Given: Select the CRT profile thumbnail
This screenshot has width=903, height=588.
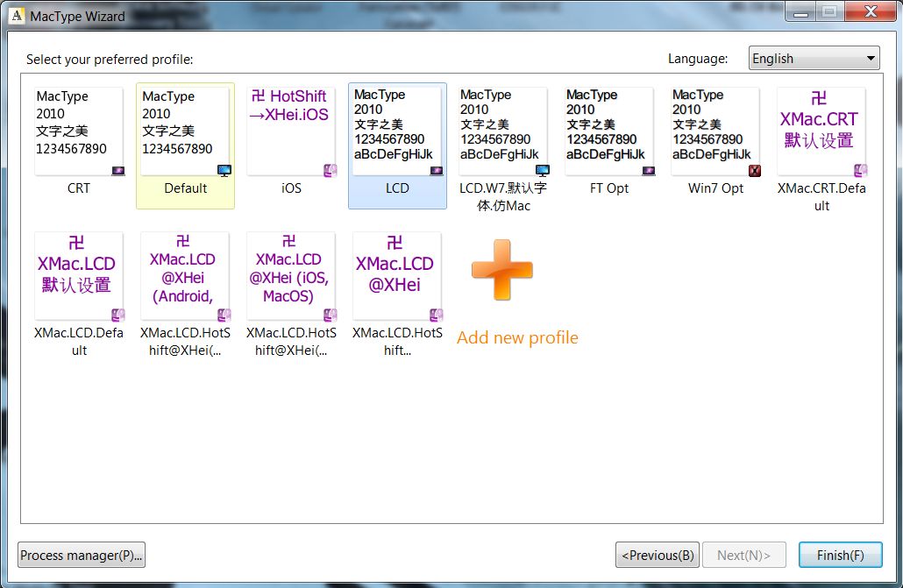Looking at the screenshot, I should 79,131.
